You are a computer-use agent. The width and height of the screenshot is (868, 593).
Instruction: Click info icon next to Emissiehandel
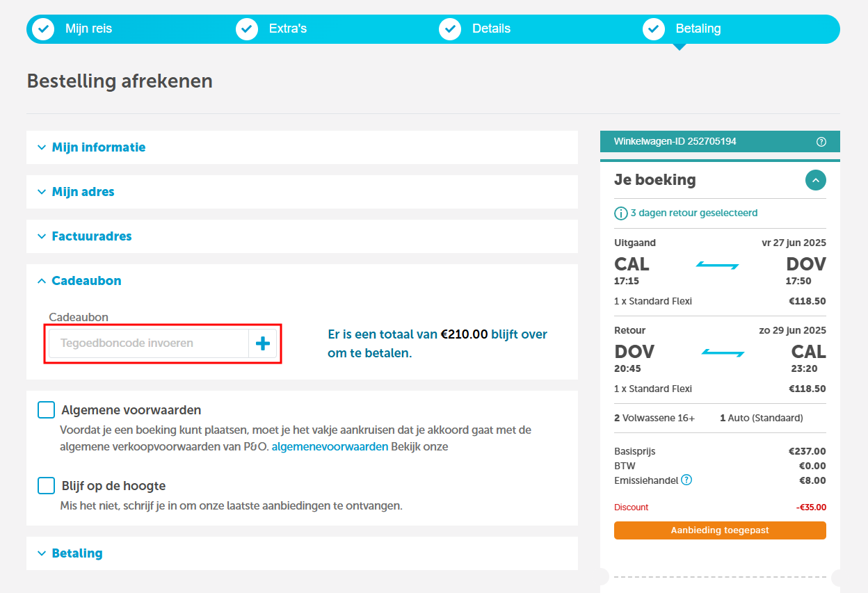tap(686, 480)
